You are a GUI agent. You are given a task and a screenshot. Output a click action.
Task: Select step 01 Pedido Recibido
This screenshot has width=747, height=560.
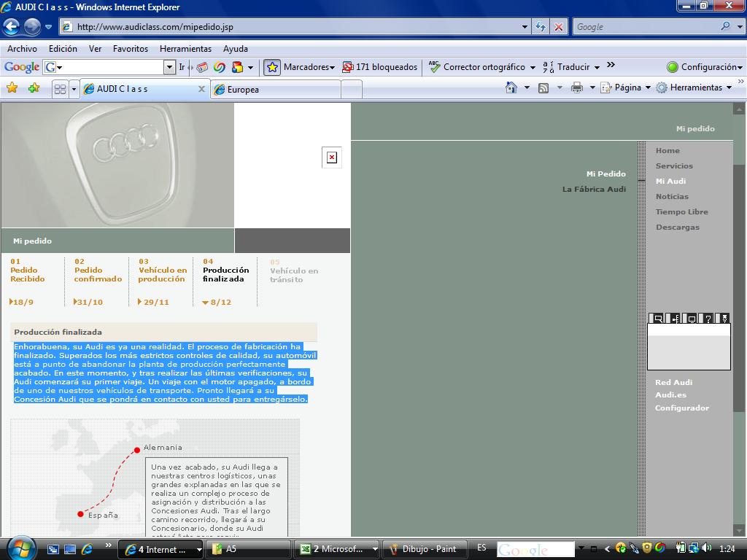coord(28,271)
